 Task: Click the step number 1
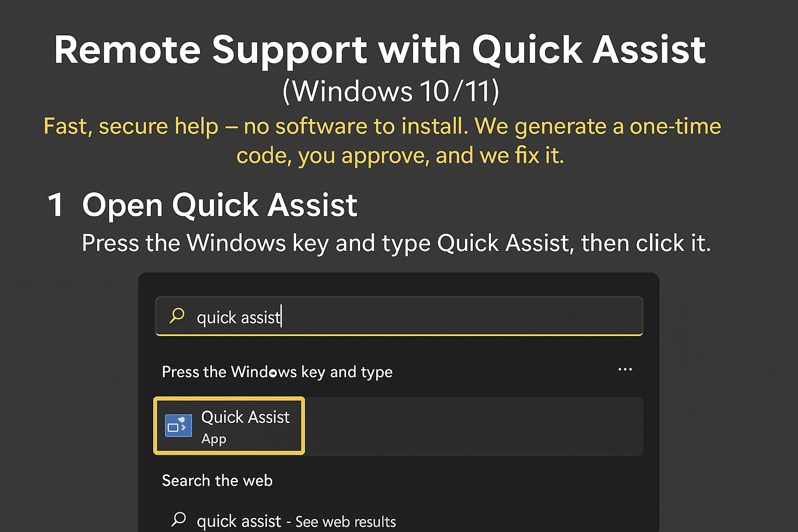coord(56,205)
